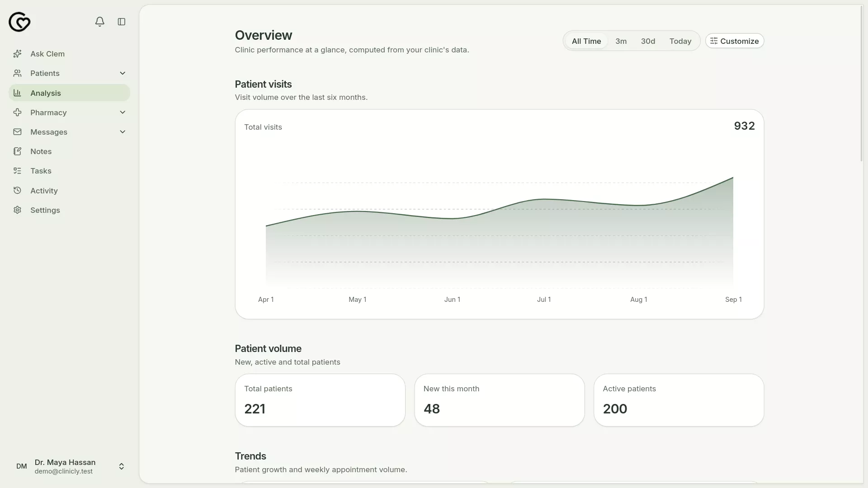Expand the Messages submenu chevron

[123, 132]
